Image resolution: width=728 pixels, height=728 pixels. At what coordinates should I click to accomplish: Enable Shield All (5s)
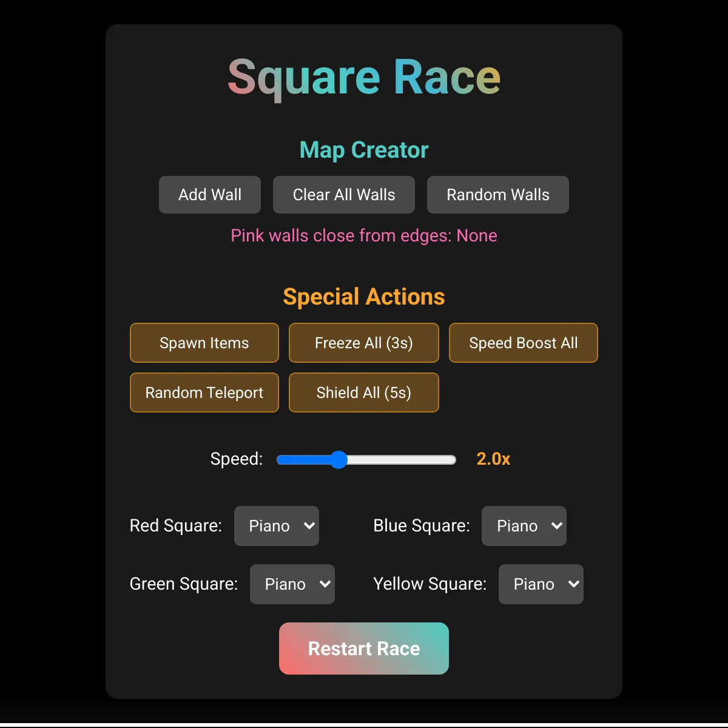click(363, 393)
